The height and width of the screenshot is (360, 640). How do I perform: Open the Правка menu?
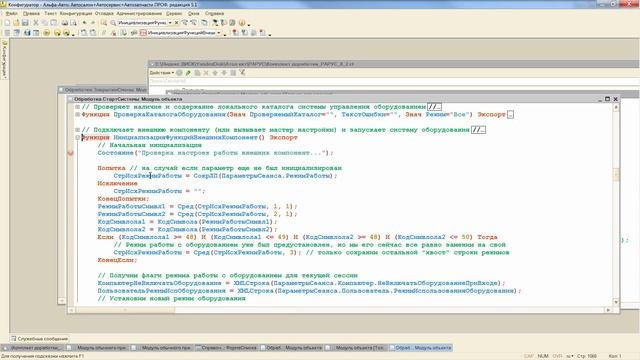tap(31, 13)
